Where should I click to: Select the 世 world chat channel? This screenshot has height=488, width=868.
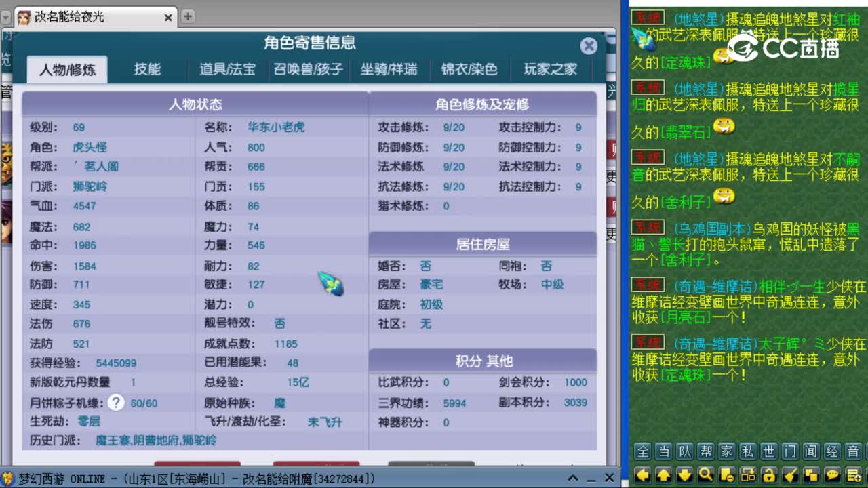769,451
